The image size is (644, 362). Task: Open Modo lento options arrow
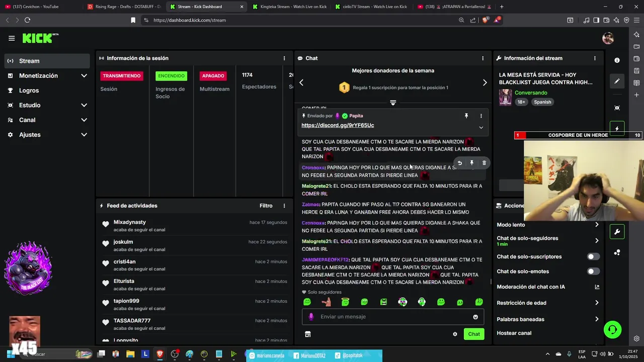click(x=597, y=225)
